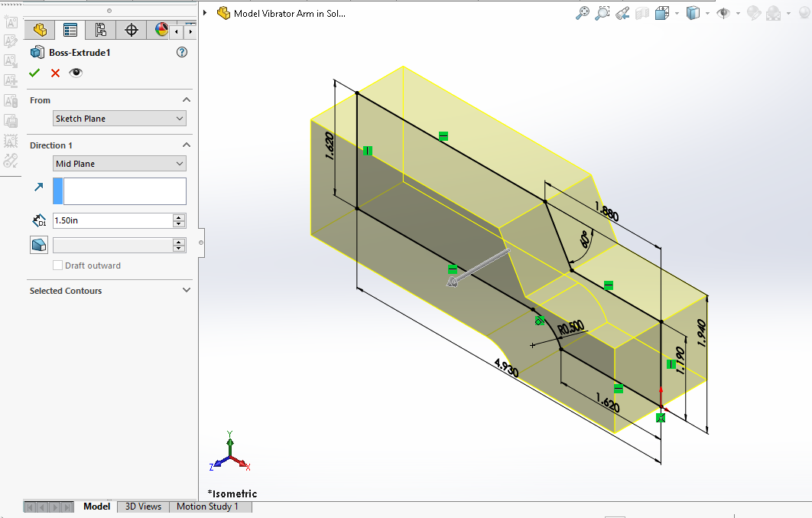Viewport: 812px width, 518px height.
Task: Expand the Selected Contours section
Action: 187,291
